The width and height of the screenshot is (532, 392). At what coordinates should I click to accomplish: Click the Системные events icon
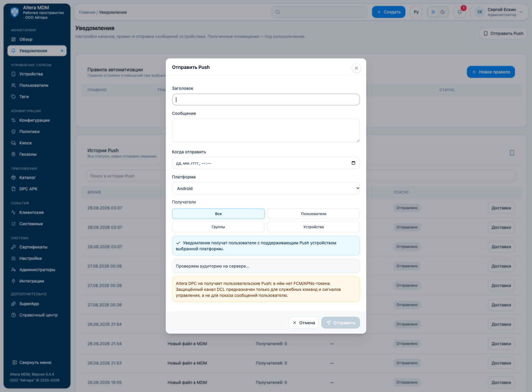[13, 224]
